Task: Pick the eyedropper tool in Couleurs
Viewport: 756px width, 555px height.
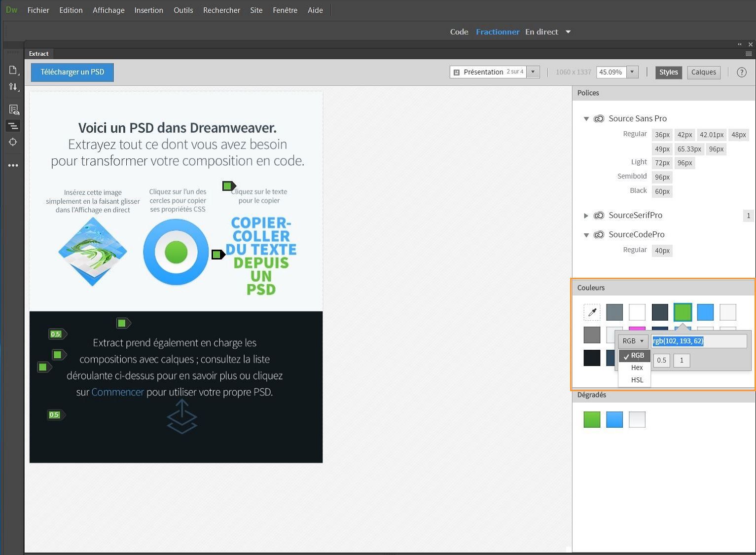Action: 592,312
